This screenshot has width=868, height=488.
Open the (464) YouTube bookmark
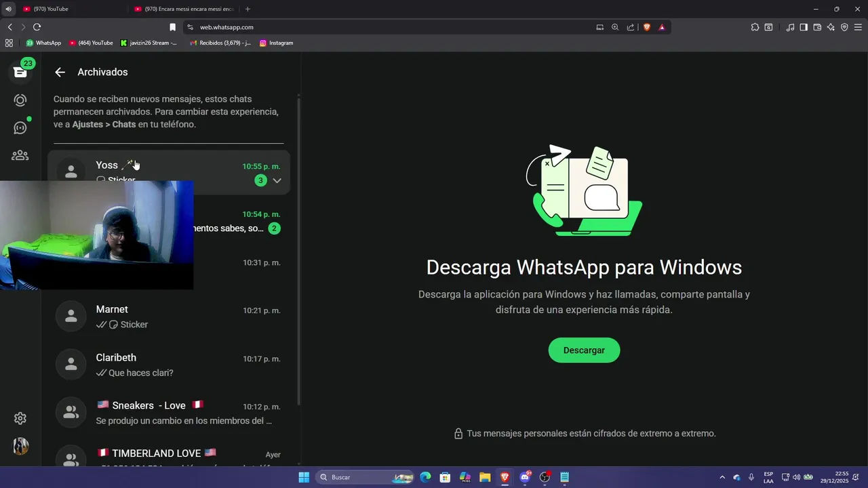tap(91, 43)
